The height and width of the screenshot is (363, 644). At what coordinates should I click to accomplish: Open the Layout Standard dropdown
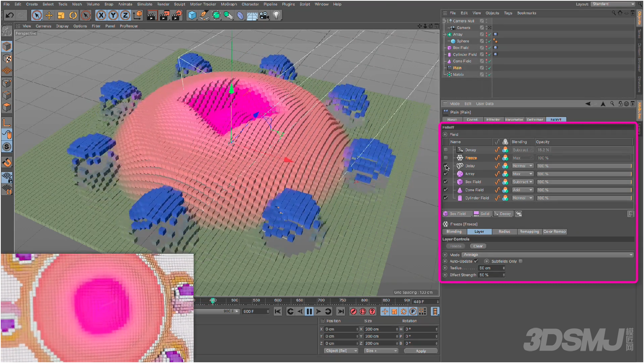[613, 4]
